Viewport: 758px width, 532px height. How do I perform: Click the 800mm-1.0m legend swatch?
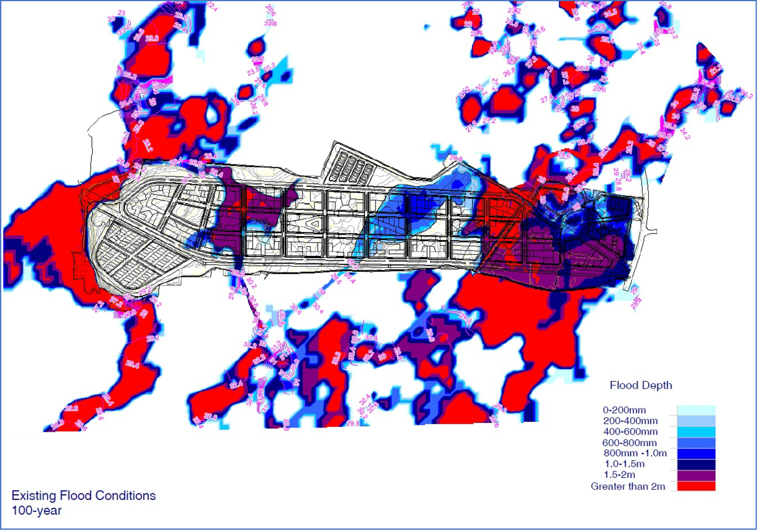[x=696, y=454]
